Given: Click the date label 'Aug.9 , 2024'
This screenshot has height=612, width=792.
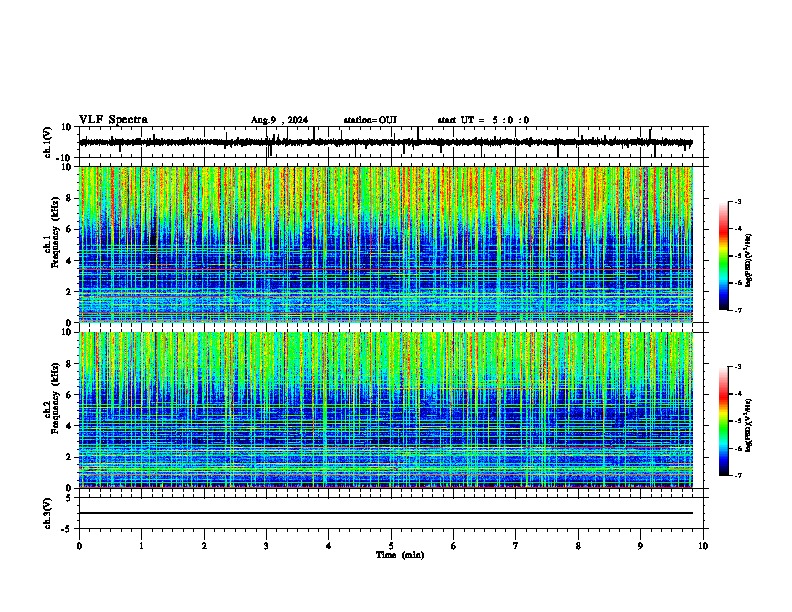Looking at the screenshot, I should coord(279,120).
